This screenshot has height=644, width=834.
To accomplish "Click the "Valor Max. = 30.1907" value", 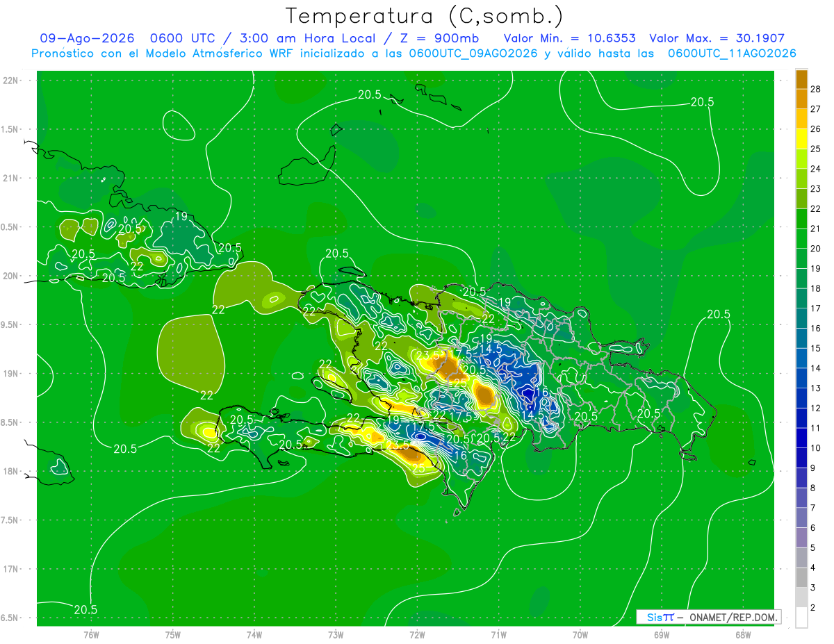I will tap(717, 39).
